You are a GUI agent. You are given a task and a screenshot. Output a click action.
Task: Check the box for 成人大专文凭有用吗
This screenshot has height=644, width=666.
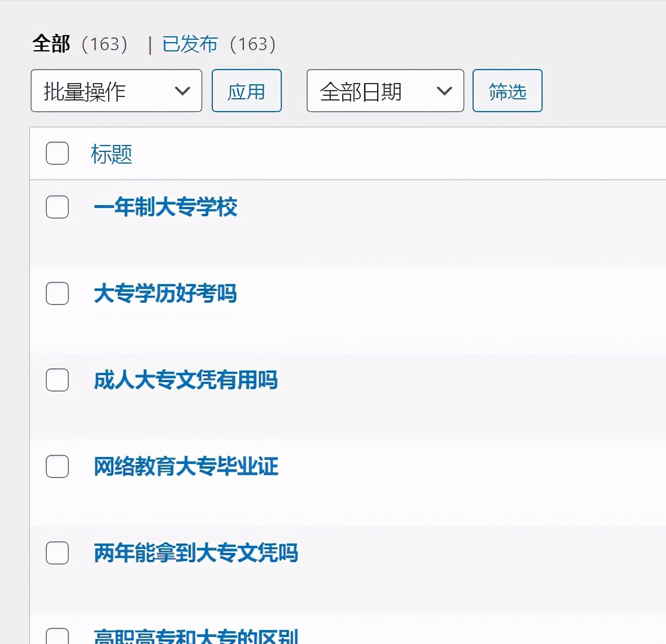click(57, 380)
